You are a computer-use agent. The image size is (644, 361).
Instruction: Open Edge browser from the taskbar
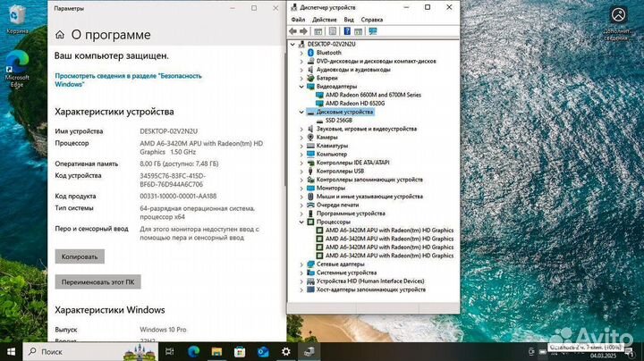pos(193,351)
